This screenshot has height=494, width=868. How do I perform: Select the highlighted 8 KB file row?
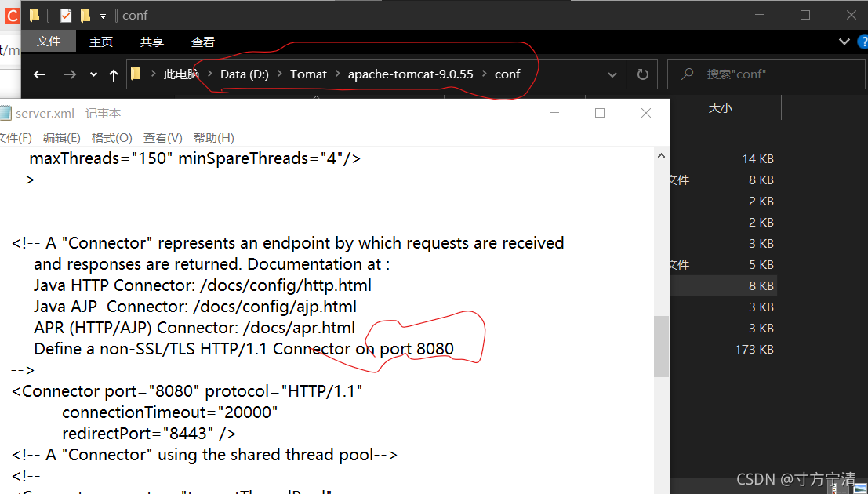point(723,285)
